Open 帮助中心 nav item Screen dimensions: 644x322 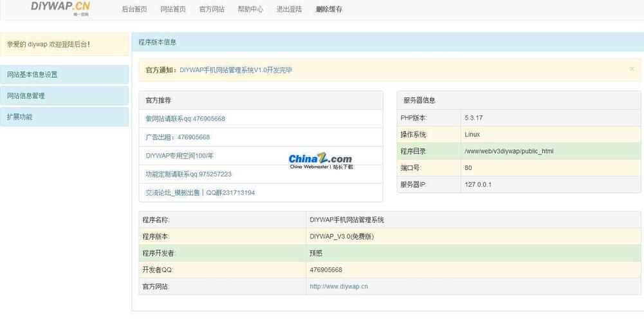(250, 9)
